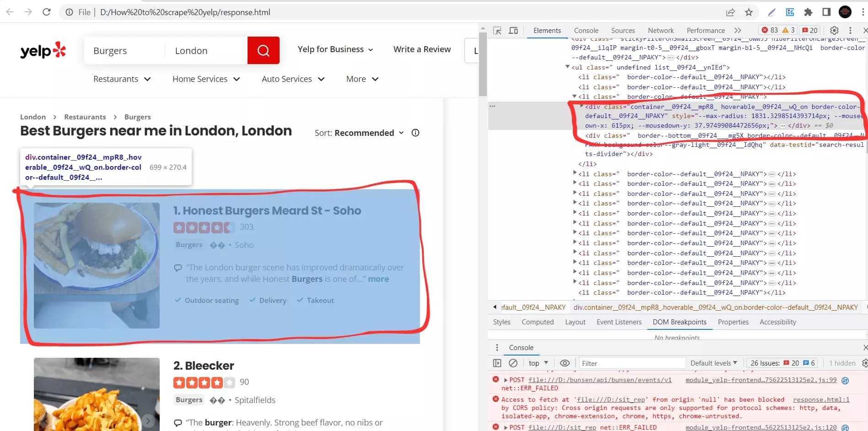Clear the console with the ban icon

click(x=513, y=363)
